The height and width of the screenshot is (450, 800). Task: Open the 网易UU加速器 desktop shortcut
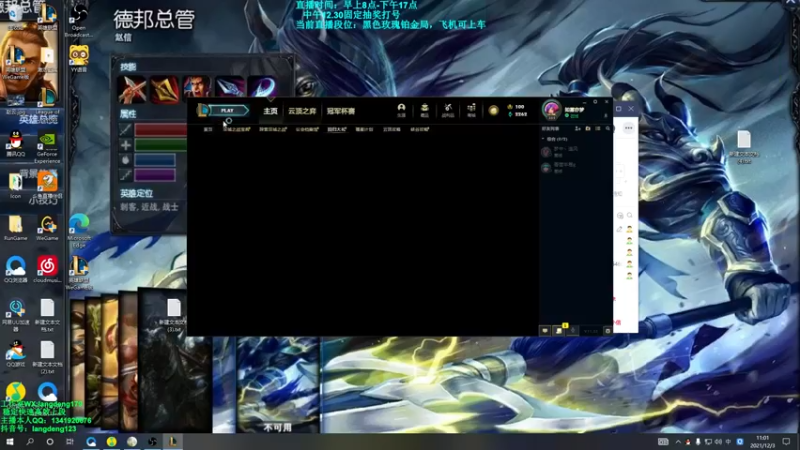coord(15,315)
